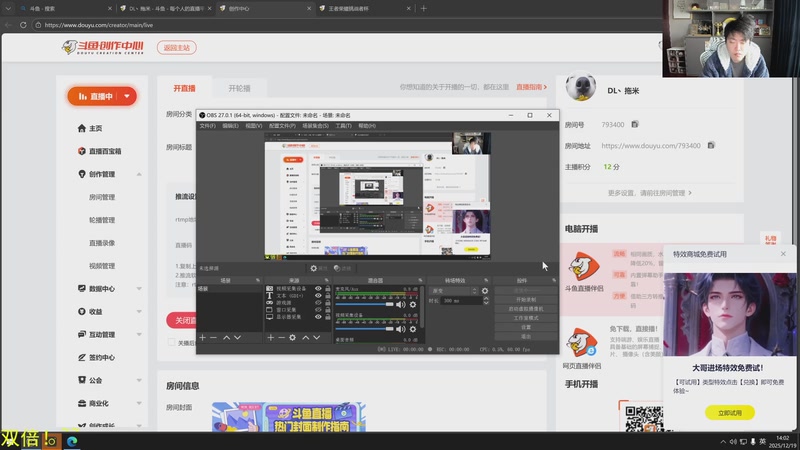Viewport: 800px width, 450px height.
Task: Open settings gear for 视频采集设备 mixer channel
Action: tap(413, 329)
